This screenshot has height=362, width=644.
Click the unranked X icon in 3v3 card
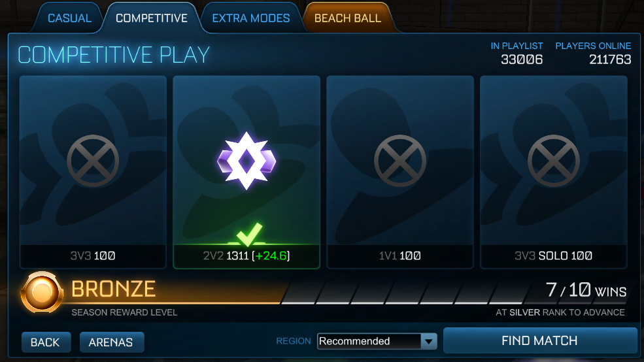click(93, 161)
